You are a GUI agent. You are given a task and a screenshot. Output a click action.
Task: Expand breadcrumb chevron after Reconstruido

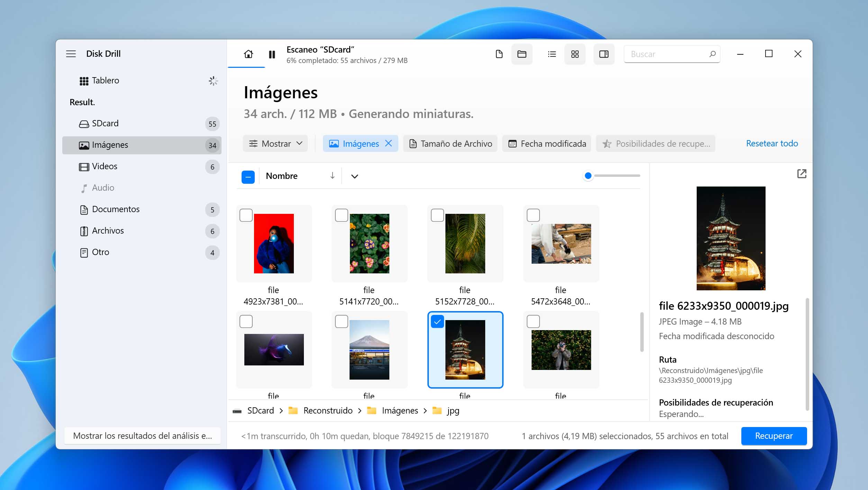360,411
